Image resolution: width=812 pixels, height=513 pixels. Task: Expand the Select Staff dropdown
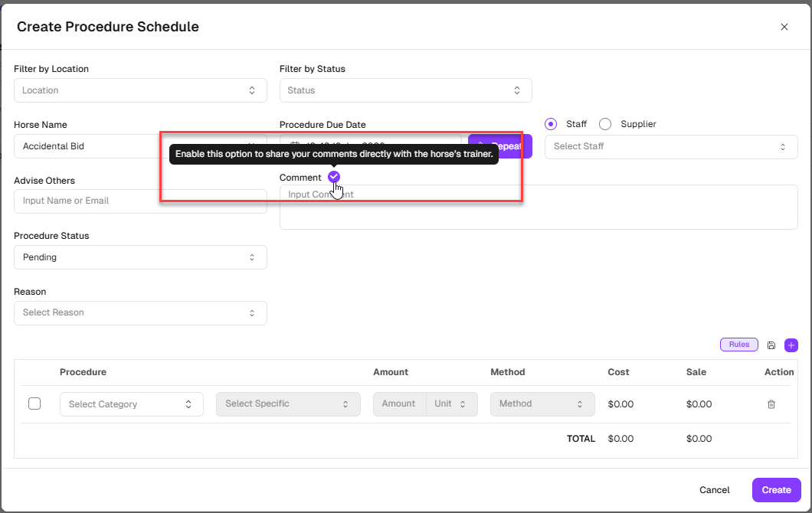point(670,146)
